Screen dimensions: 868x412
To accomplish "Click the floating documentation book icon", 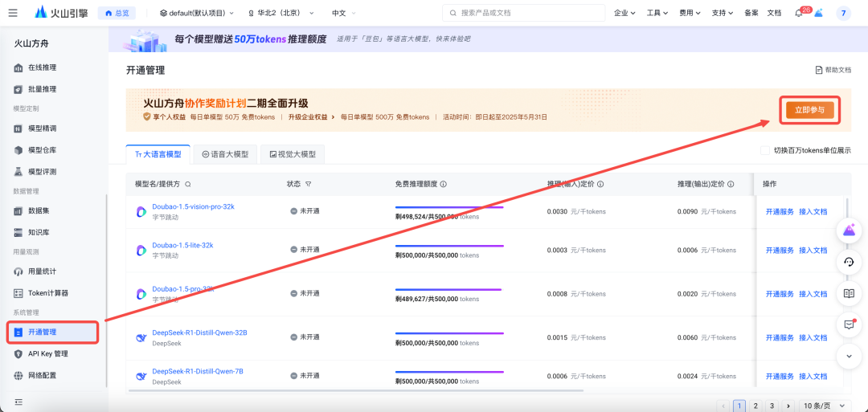I will tap(849, 293).
